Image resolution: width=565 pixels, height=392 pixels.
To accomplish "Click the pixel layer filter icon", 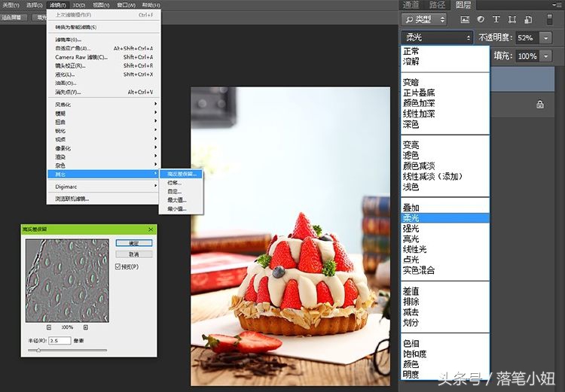I will 465,20.
